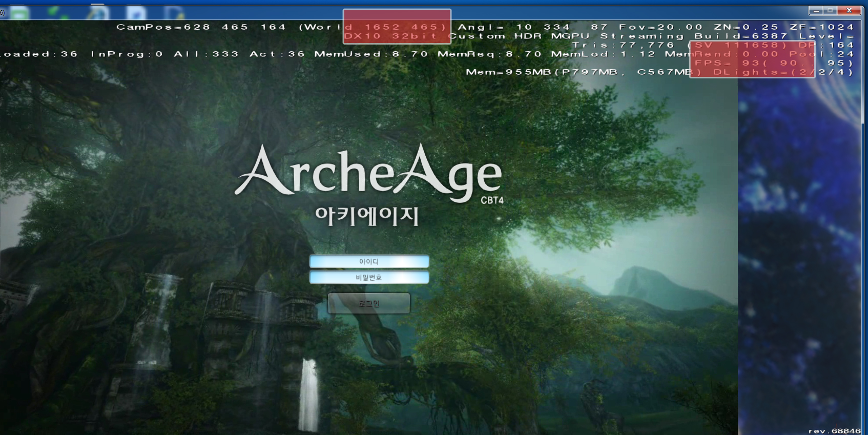Click the All:333 counter
Screen dimensions: 868x435
coord(206,54)
